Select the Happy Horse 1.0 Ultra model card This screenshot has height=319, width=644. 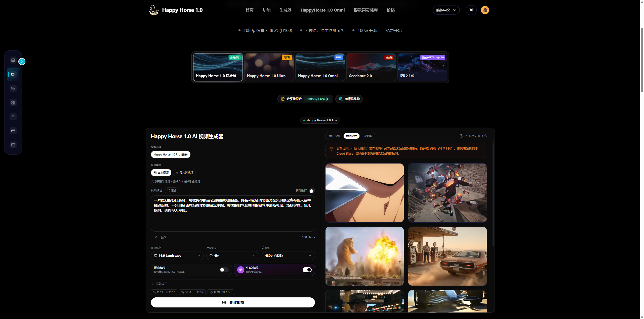(269, 67)
